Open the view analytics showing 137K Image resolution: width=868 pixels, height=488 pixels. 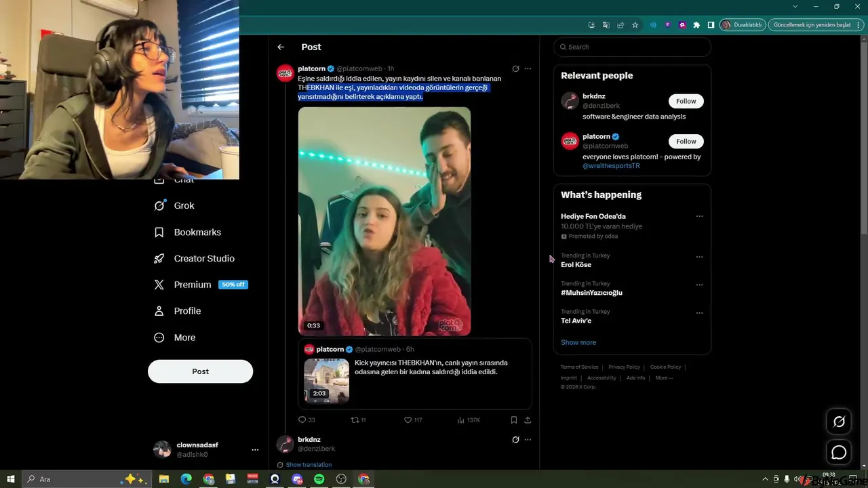(469, 420)
